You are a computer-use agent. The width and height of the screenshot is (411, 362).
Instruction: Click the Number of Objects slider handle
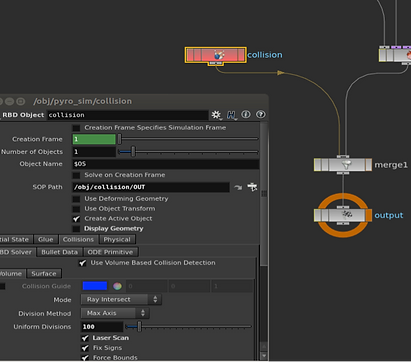133,152
